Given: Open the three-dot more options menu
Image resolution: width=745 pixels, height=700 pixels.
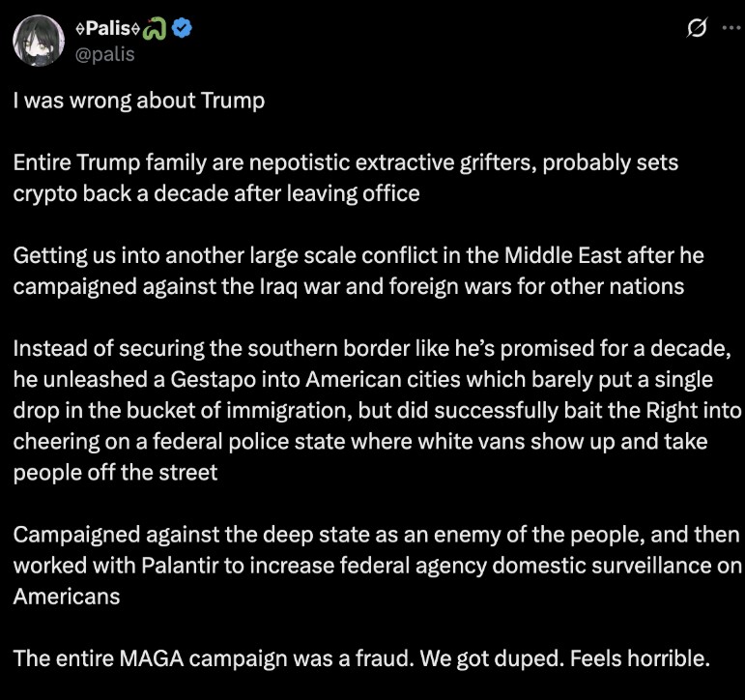Looking at the screenshot, I should [731, 28].
